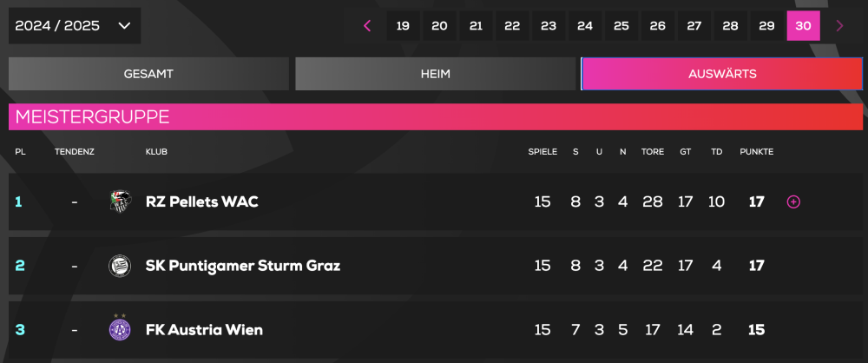Click the Meistergruppe pink header bar
The height and width of the screenshot is (363, 868).
pyautogui.click(x=435, y=116)
